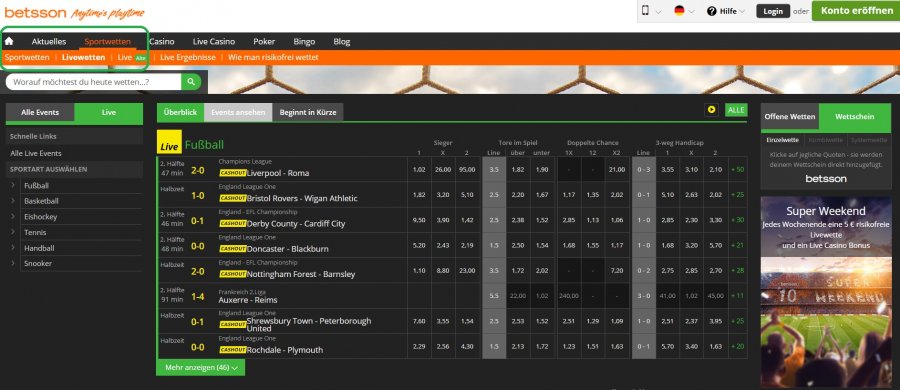The height and width of the screenshot is (390, 900).
Task: Open the Liverpool - Roma match
Action: point(278,173)
